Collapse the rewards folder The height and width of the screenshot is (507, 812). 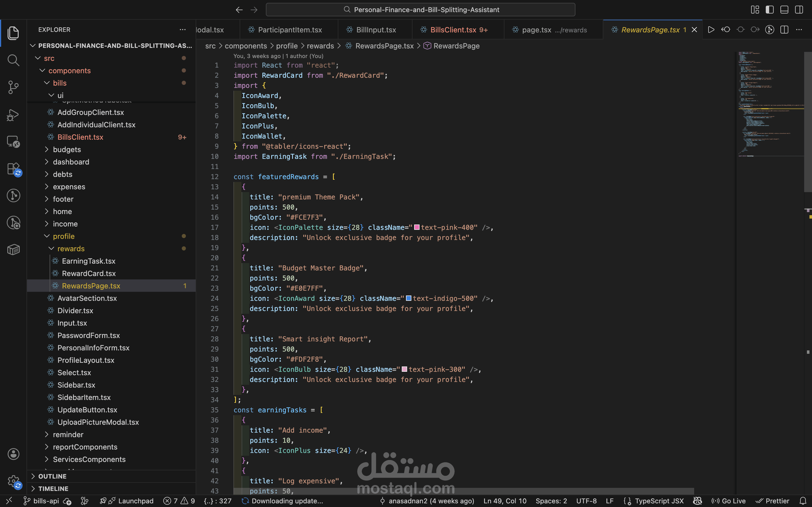(71, 248)
